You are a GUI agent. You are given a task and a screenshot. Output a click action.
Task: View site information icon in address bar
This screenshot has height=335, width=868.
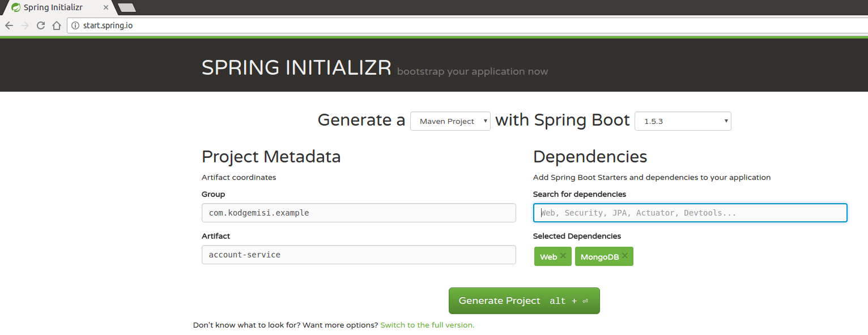(x=75, y=25)
